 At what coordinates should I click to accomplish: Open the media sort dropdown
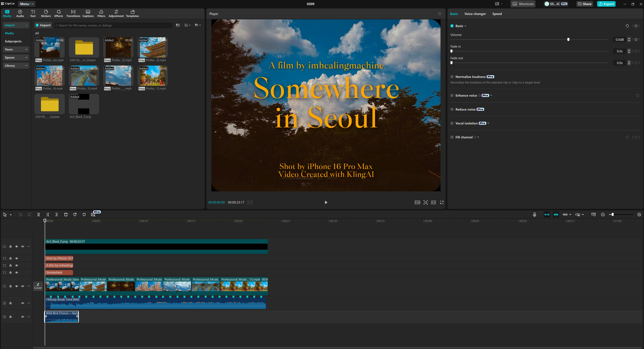click(187, 25)
